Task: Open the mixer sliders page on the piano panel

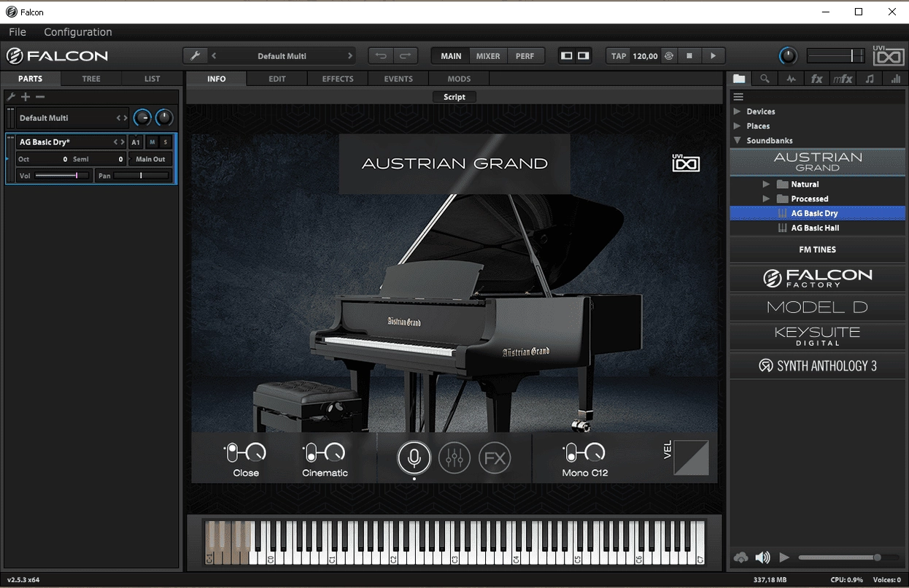Action: (454, 458)
